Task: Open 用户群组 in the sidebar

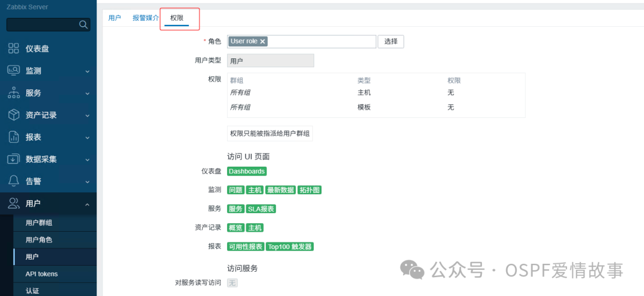Action: coord(39,223)
